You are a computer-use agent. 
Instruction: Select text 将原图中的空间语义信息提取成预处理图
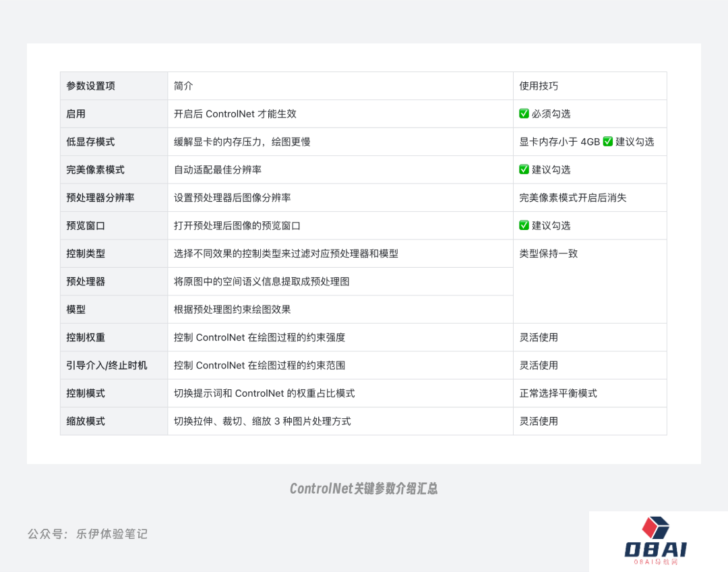coord(262,281)
